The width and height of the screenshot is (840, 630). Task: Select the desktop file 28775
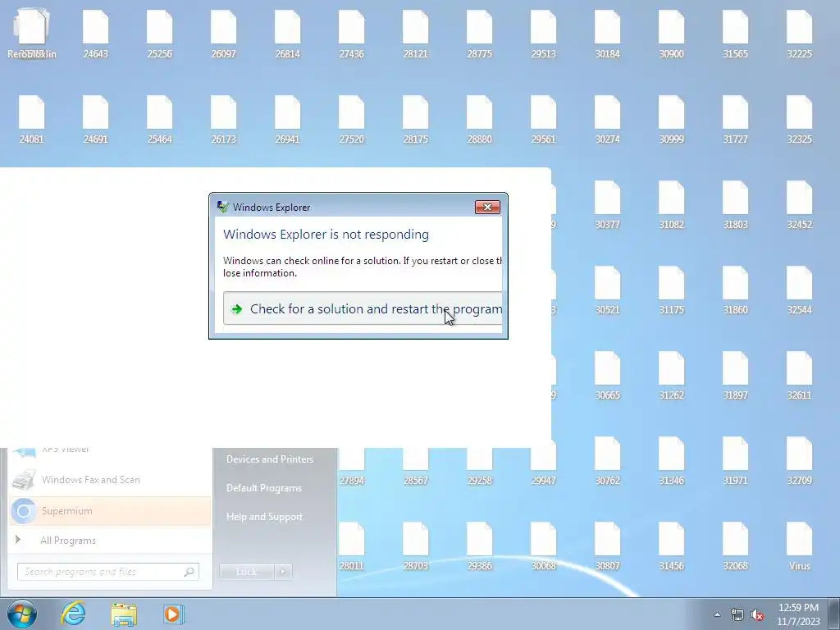[479, 34]
